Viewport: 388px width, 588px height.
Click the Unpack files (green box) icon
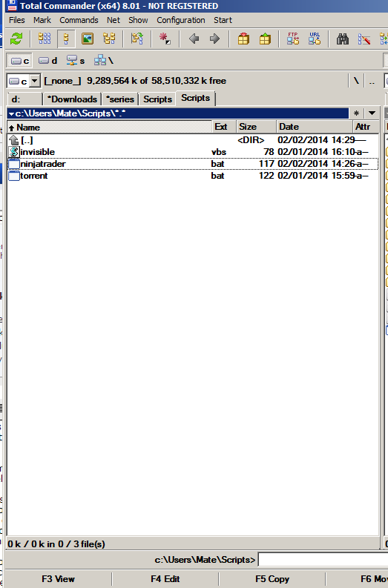click(265, 39)
